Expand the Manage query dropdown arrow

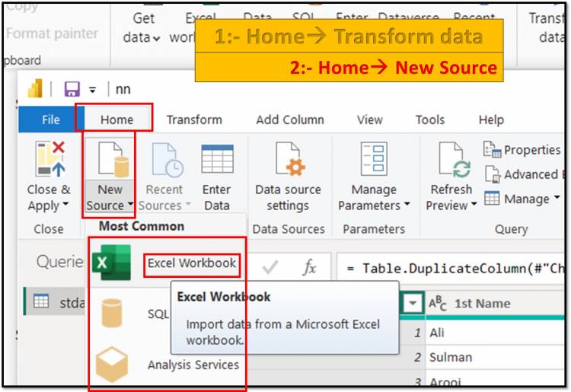coord(557,197)
